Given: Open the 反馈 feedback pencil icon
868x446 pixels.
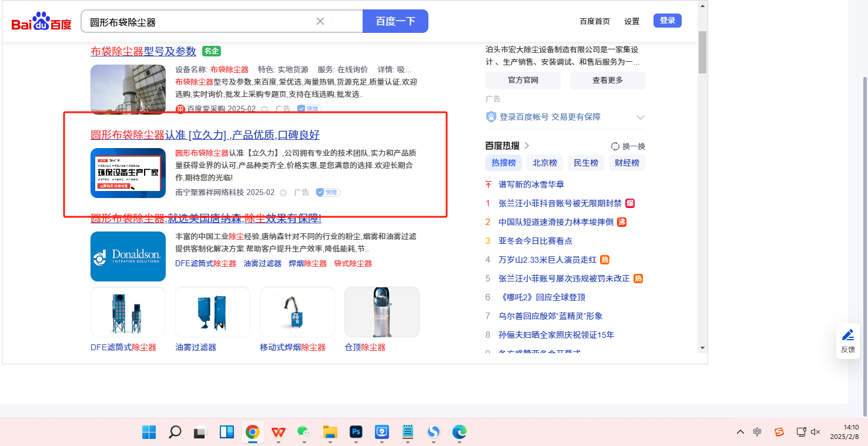Looking at the screenshot, I should [x=847, y=336].
